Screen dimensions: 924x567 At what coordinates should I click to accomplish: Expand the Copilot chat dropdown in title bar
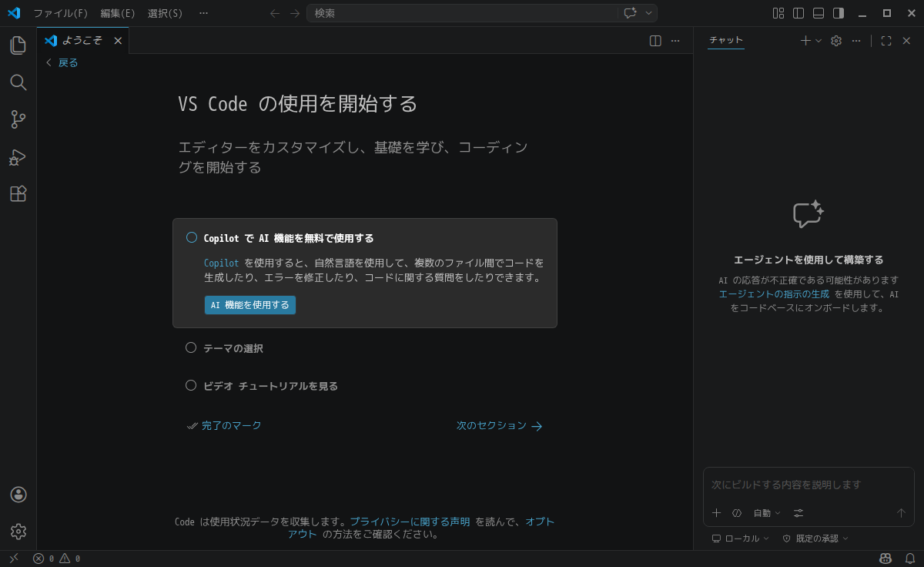coord(649,13)
